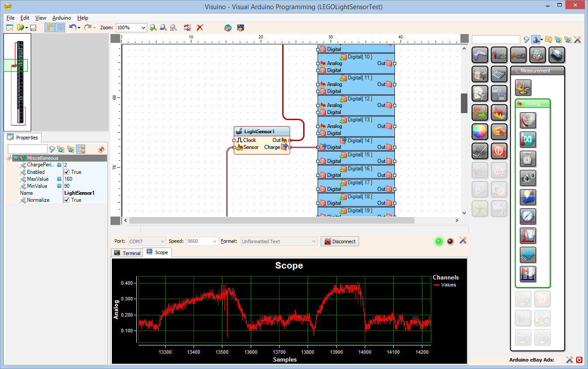Click the Disconnect button
Image resolution: width=588 pixels, height=369 pixels.
[339, 241]
